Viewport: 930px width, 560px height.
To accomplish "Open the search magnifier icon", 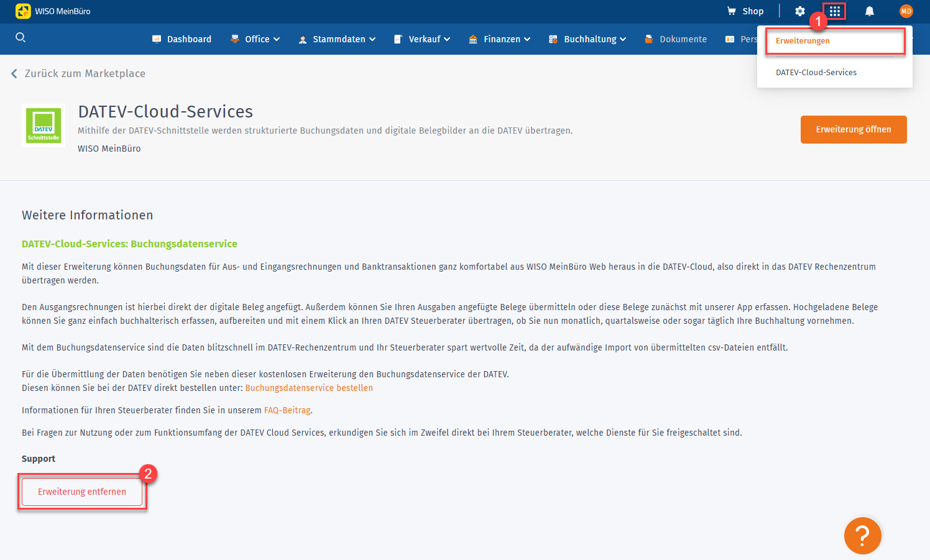I will 21,38.
